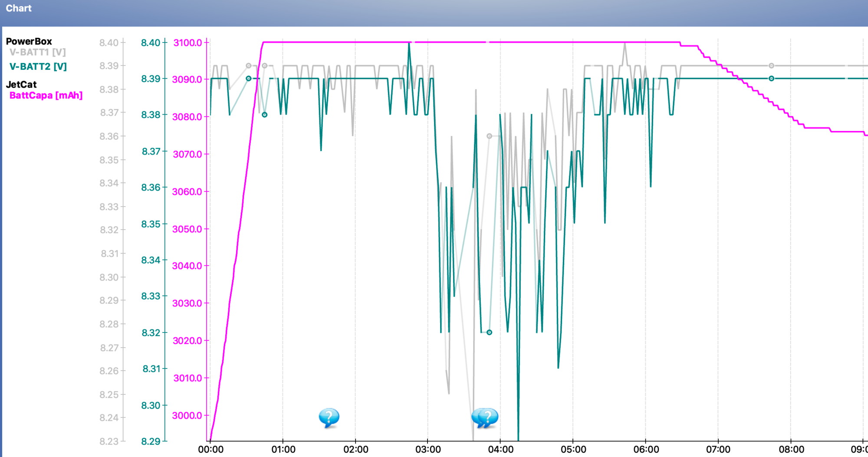Viewport: 868px width, 457px height.
Task: Collapse the JetCat legend group
Action: (x=21, y=85)
